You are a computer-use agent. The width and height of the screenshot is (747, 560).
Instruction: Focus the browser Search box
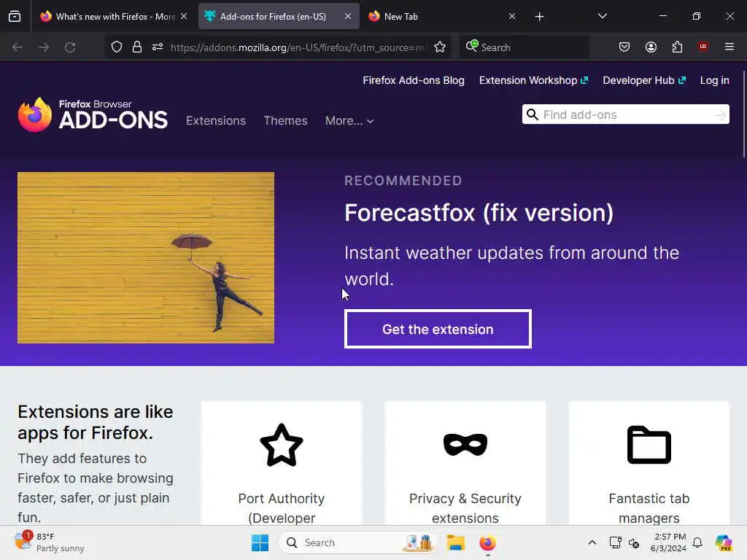pos(524,47)
